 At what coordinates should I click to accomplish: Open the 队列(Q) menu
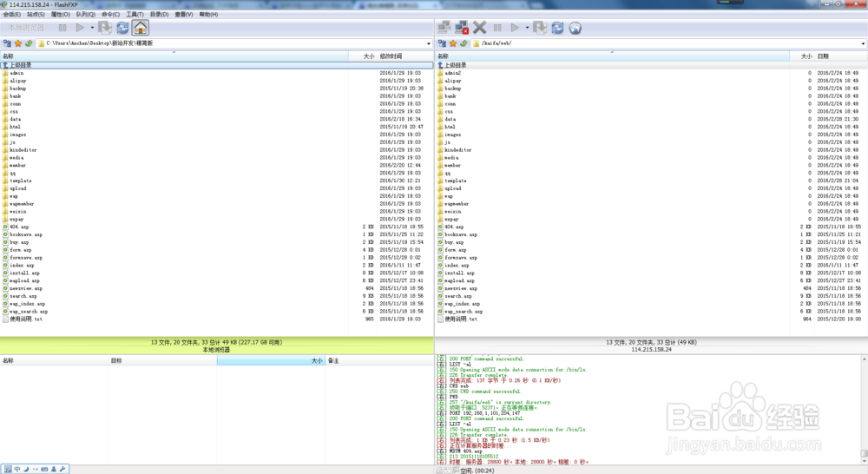(85, 15)
